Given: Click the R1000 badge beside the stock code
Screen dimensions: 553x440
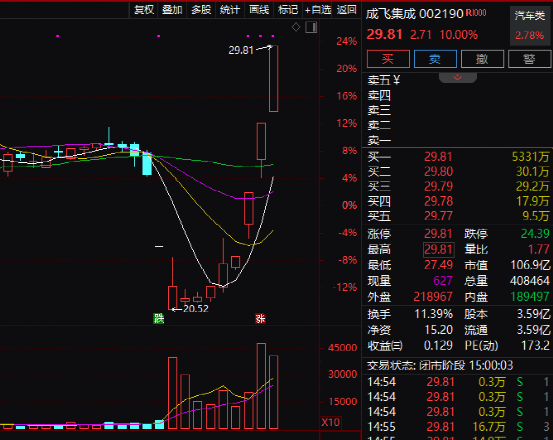Looking at the screenshot, I should [476, 13].
